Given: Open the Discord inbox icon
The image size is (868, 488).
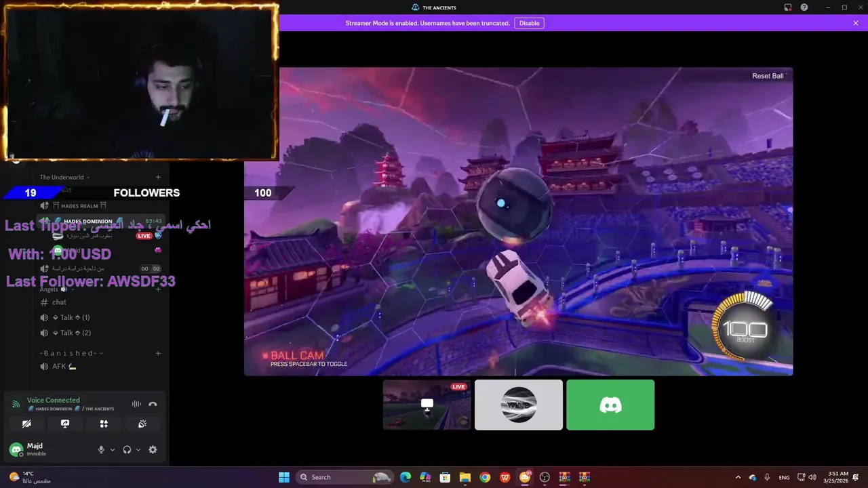Looking at the screenshot, I should pos(788,7).
